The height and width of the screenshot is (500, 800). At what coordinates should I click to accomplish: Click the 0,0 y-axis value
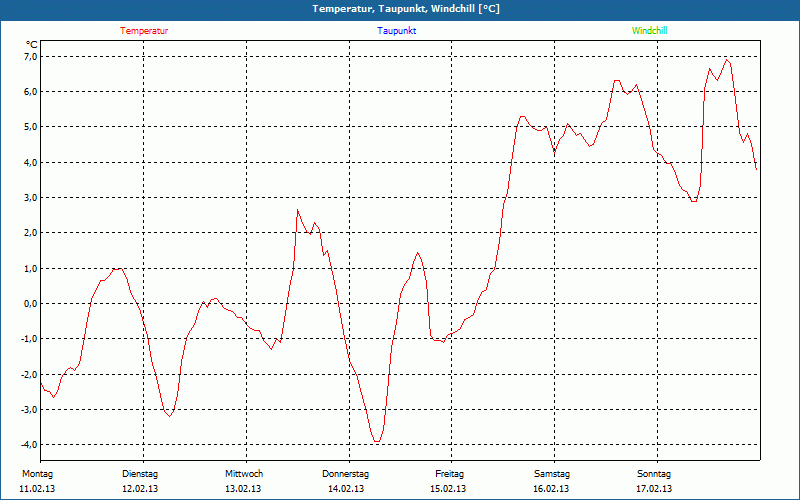pyautogui.click(x=31, y=304)
